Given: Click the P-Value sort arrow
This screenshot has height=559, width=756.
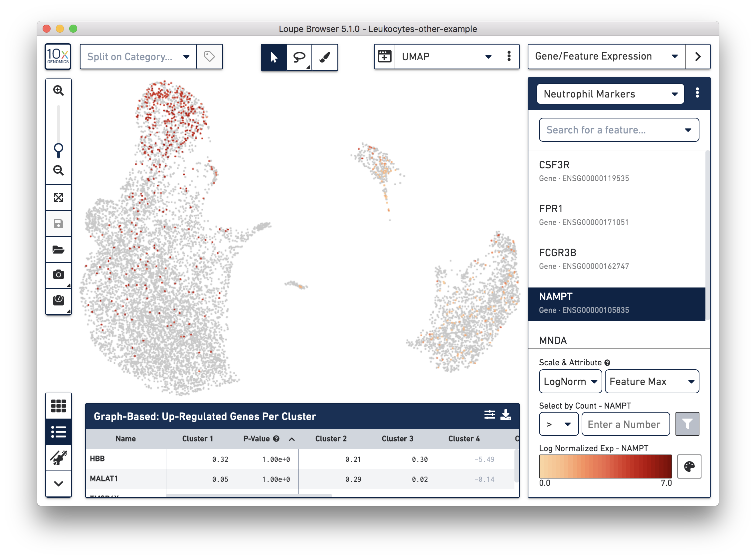Looking at the screenshot, I should tap(292, 440).
